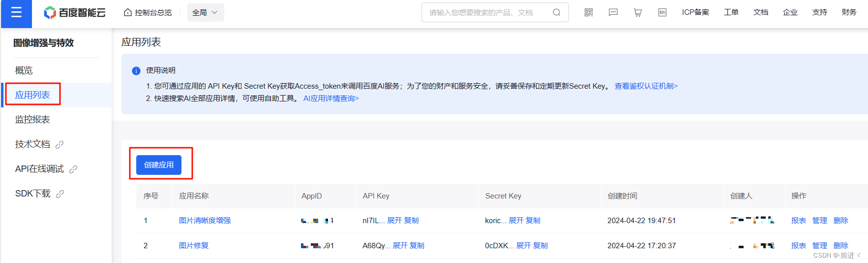Click the search magnifier icon
868x263 pixels.
click(556, 12)
